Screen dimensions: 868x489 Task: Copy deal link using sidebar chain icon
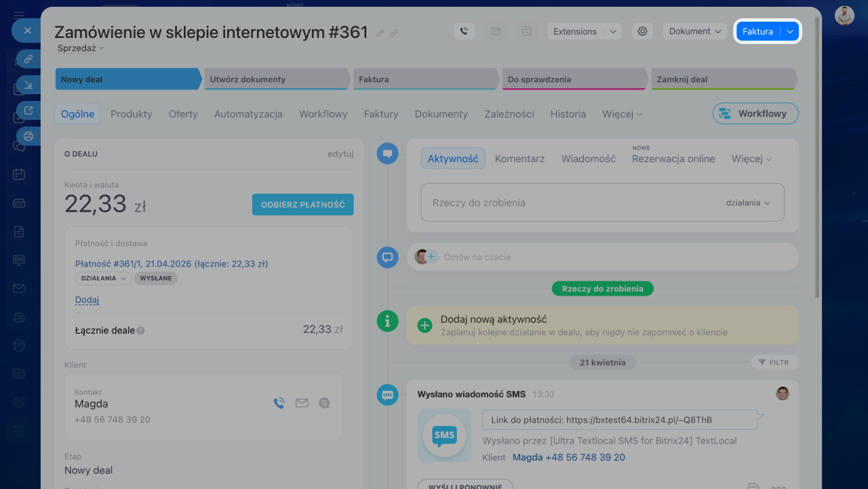28,59
